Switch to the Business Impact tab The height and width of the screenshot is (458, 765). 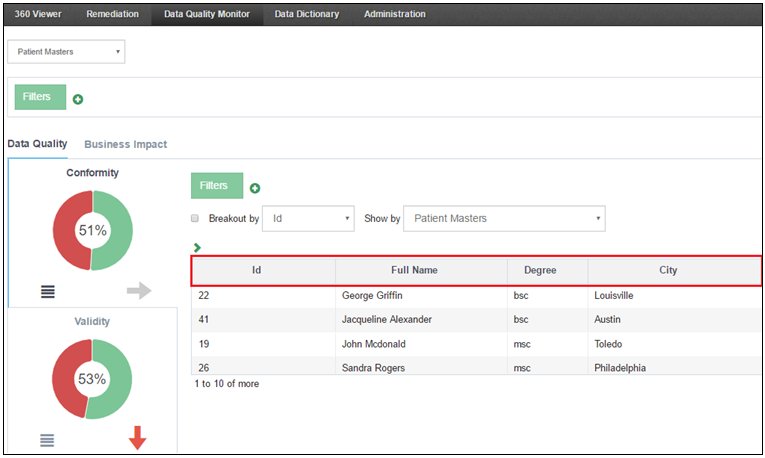click(x=125, y=144)
